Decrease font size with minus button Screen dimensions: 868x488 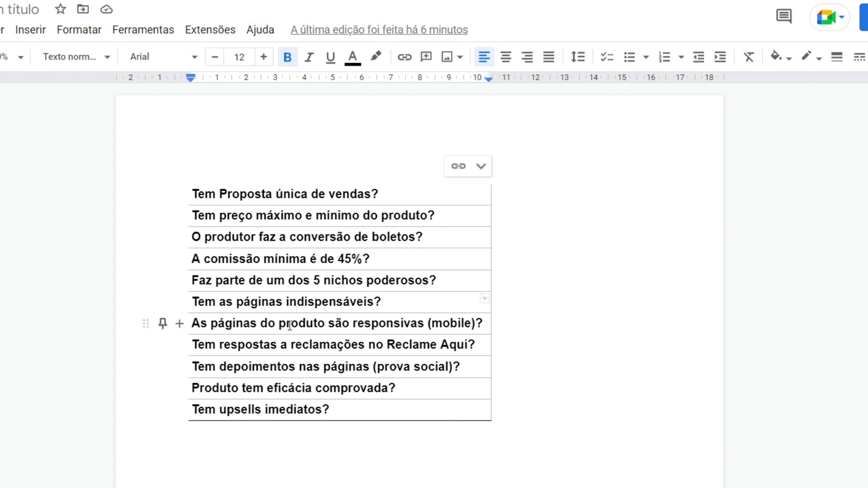tap(215, 57)
